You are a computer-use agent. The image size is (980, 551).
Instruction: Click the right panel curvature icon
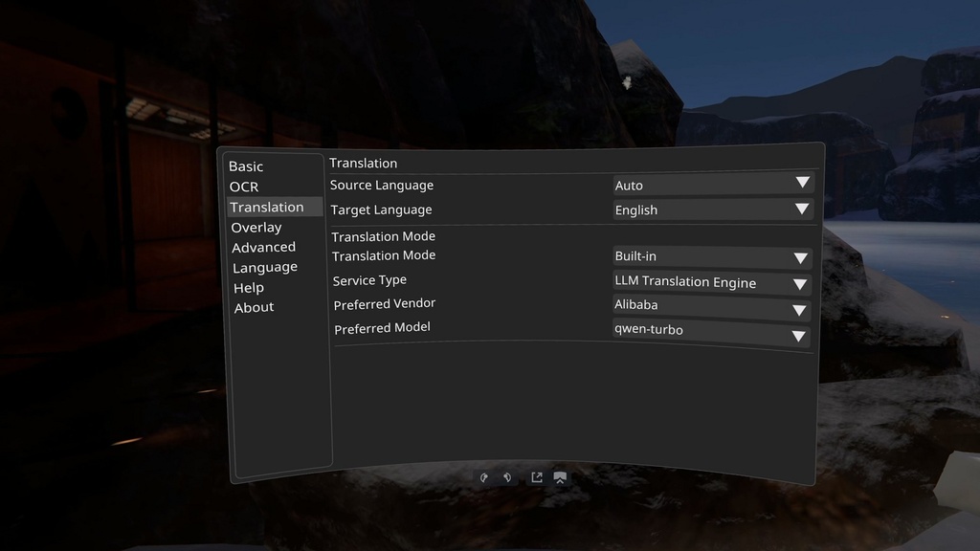(x=506, y=476)
